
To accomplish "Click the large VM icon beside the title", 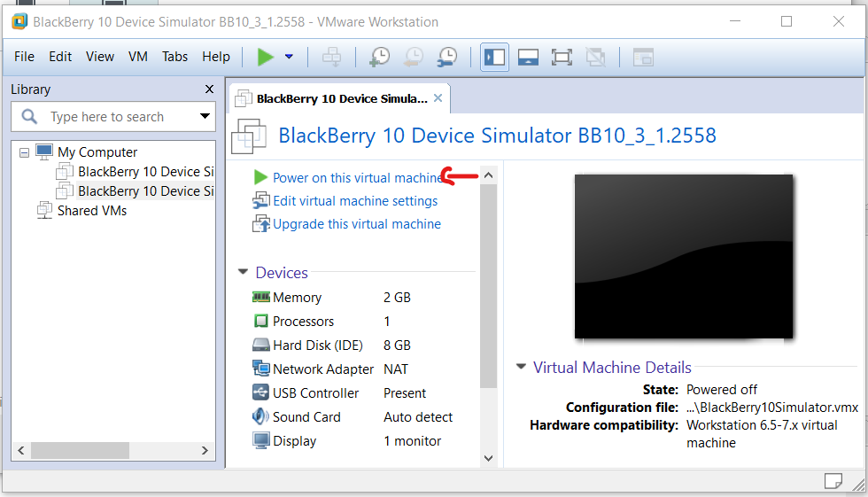I will (249, 136).
